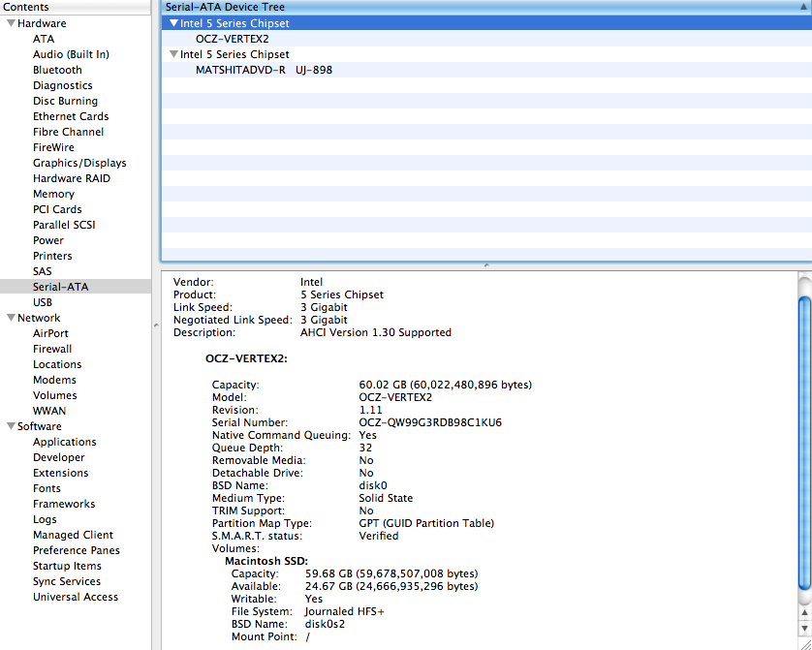Image resolution: width=812 pixels, height=650 pixels.
Task: Select Logs entry
Action: tap(45, 519)
